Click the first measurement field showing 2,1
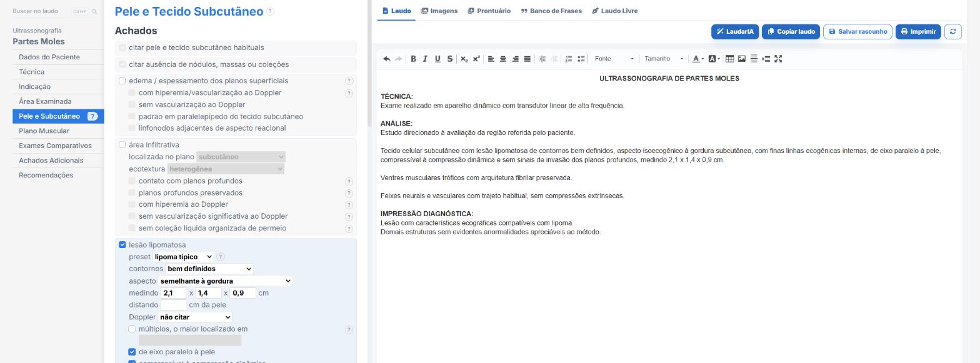The height and width of the screenshot is (363, 980). (x=173, y=293)
